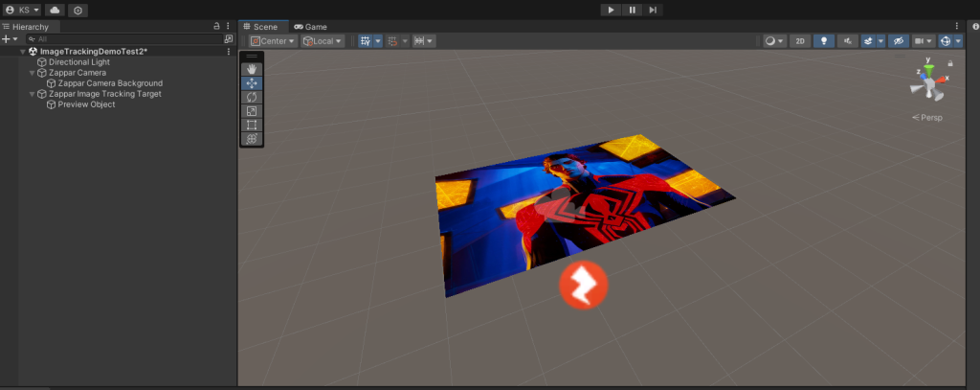Open the Hierarchy search-by-type icon

click(x=228, y=39)
